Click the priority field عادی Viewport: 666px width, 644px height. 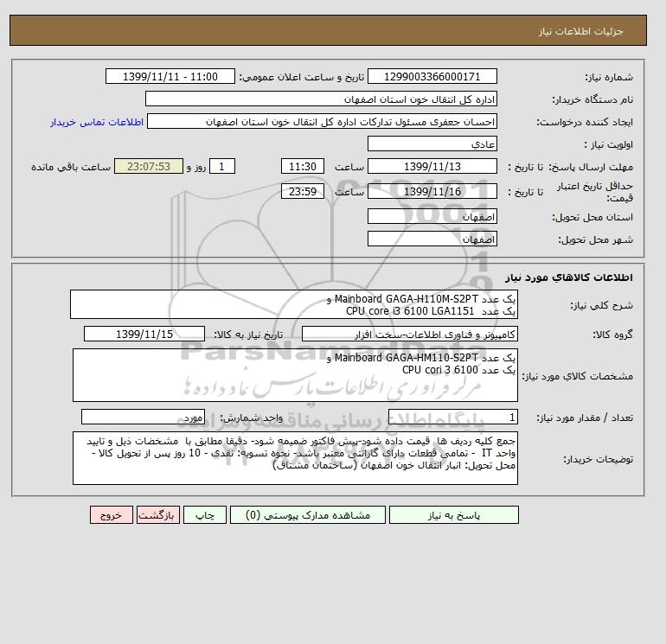(432, 143)
